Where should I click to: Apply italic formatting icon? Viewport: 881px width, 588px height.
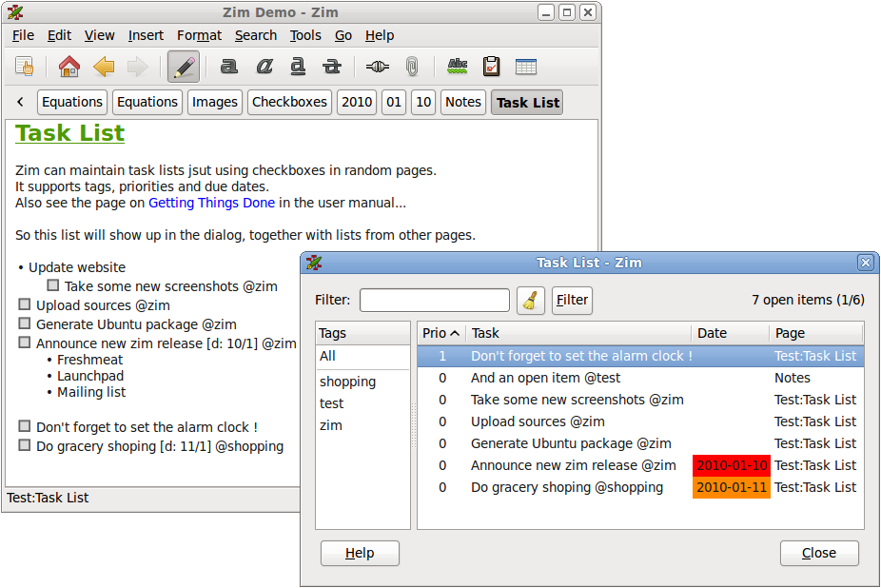click(264, 67)
